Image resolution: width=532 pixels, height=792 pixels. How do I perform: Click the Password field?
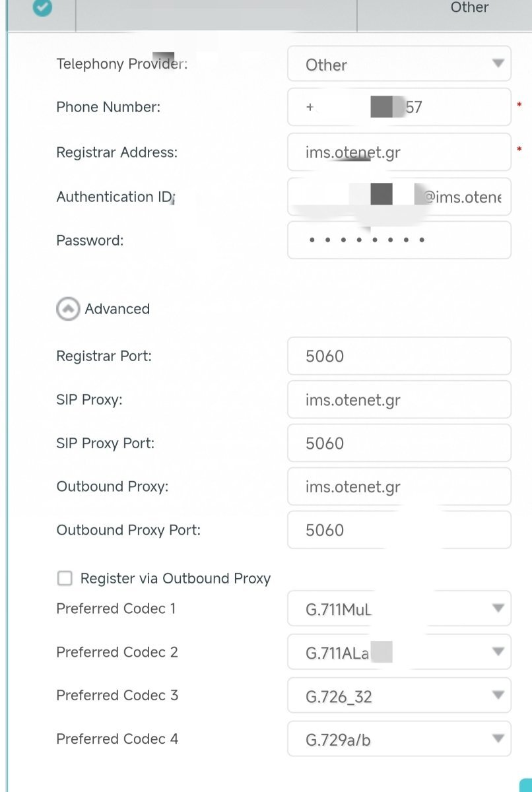[x=399, y=240]
